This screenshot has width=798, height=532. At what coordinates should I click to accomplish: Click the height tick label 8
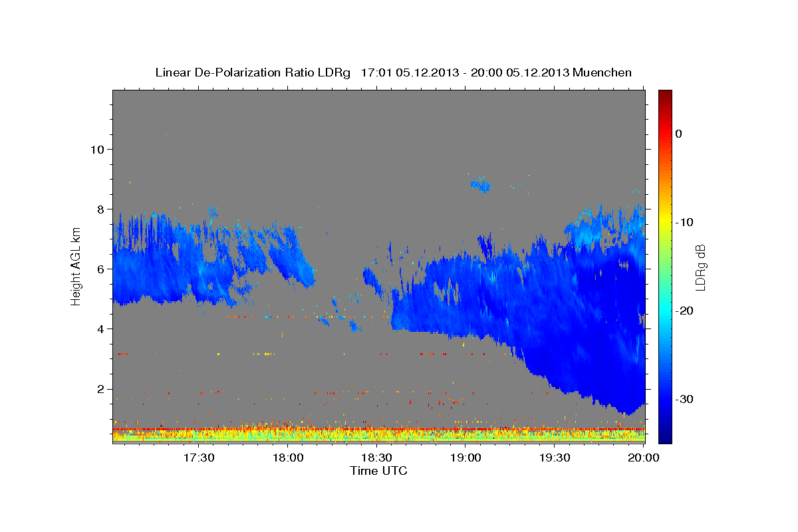(100, 209)
